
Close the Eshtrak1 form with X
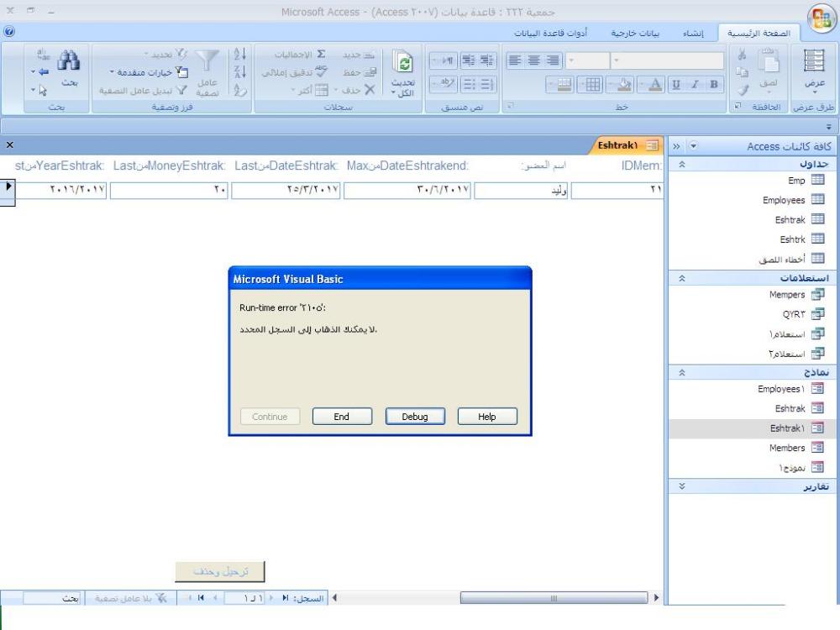[x=9, y=144]
